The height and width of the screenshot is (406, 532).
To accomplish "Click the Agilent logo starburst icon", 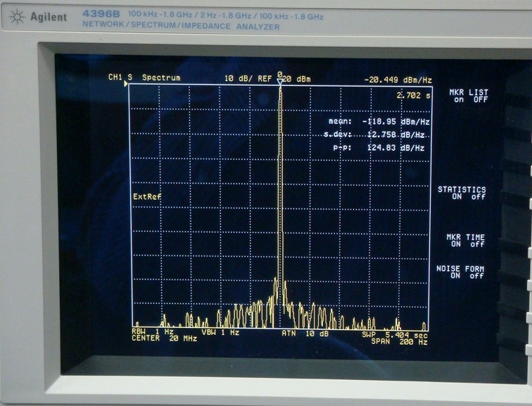I will (x=17, y=17).
